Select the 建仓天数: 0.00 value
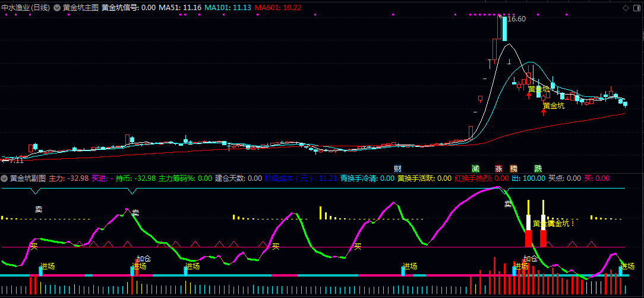This screenshot has width=644, height=298. click(239, 178)
